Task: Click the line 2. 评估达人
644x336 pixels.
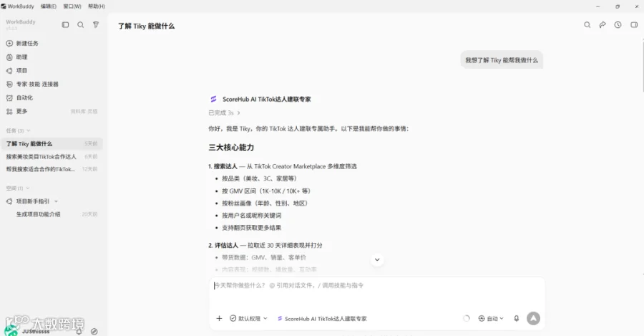Action: tap(265, 246)
